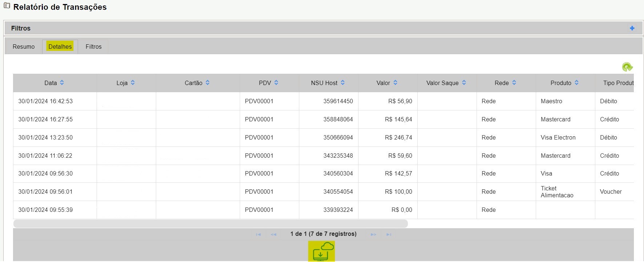Sort table by Valor column arrows

pyautogui.click(x=395, y=83)
